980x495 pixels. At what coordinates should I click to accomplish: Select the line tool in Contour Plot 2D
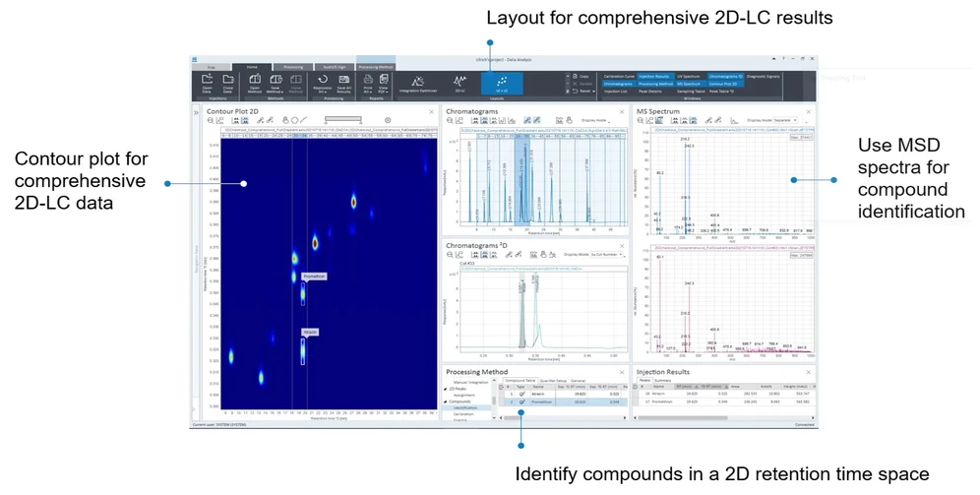[303, 120]
